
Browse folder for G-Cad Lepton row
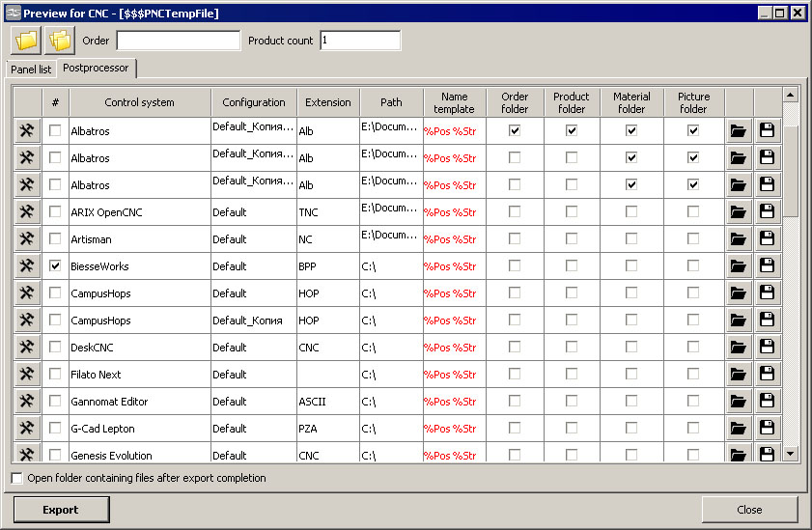point(739,428)
